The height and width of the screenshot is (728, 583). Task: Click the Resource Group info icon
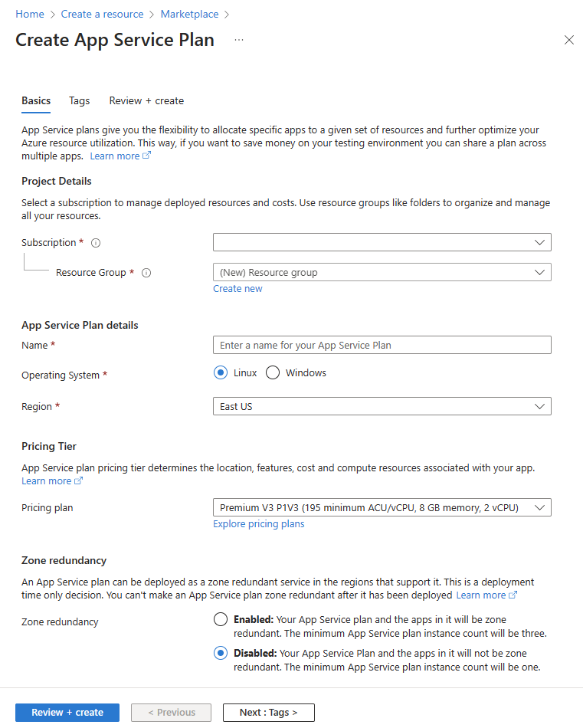pyautogui.click(x=146, y=272)
